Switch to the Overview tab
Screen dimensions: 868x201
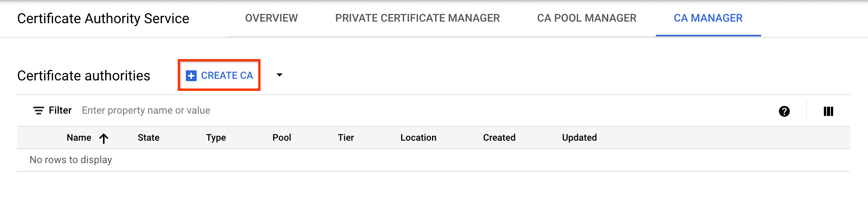pyautogui.click(x=271, y=18)
